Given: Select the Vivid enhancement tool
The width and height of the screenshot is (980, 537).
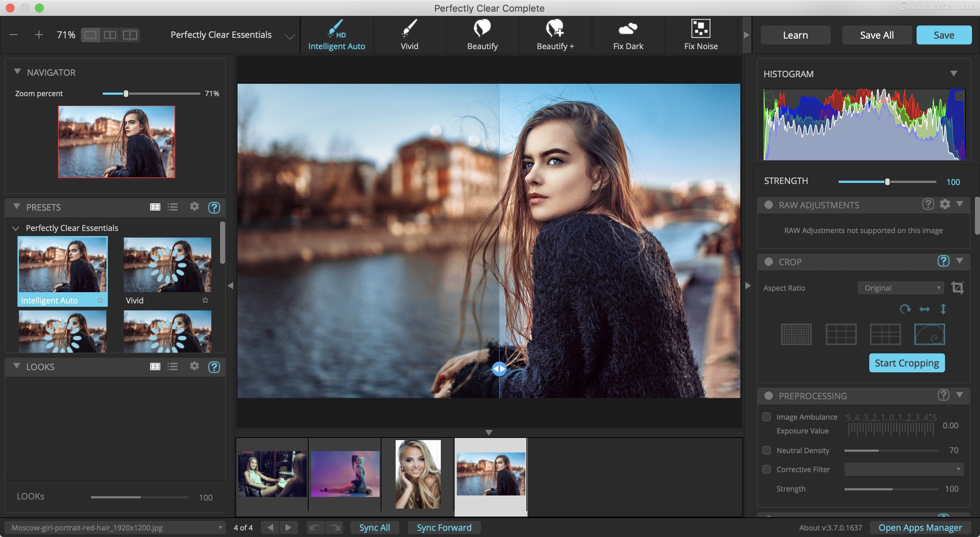Looking at the screenshot, I should (409, 34).
